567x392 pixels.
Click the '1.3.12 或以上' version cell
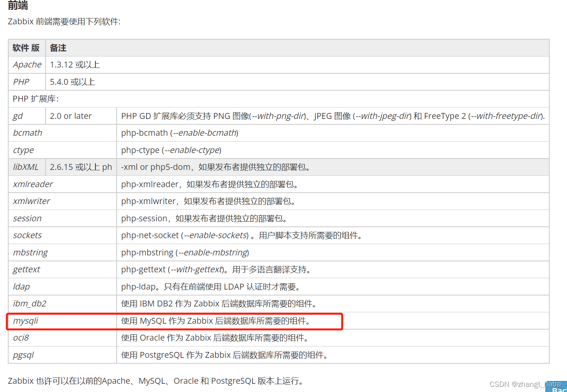tap(297, 65)
